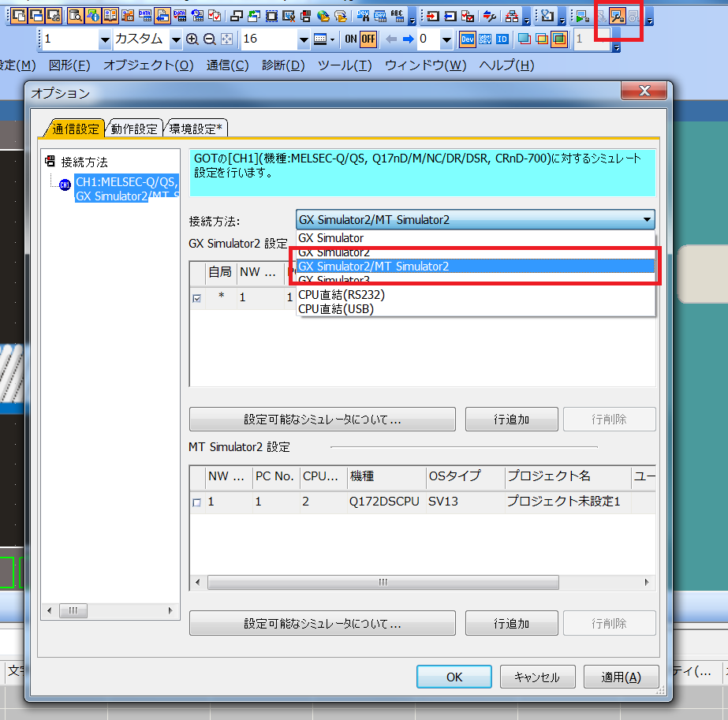Click the database search toolbar icon
This screenshot has height=720, width=728.
click(x=75, y=16)
